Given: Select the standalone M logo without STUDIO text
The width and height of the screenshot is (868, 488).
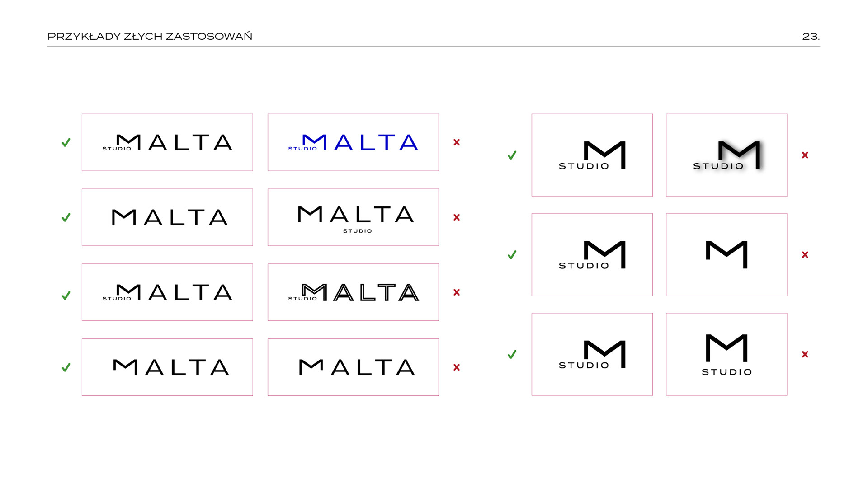Looking at the screenshot, I should (x=726, y=255).
